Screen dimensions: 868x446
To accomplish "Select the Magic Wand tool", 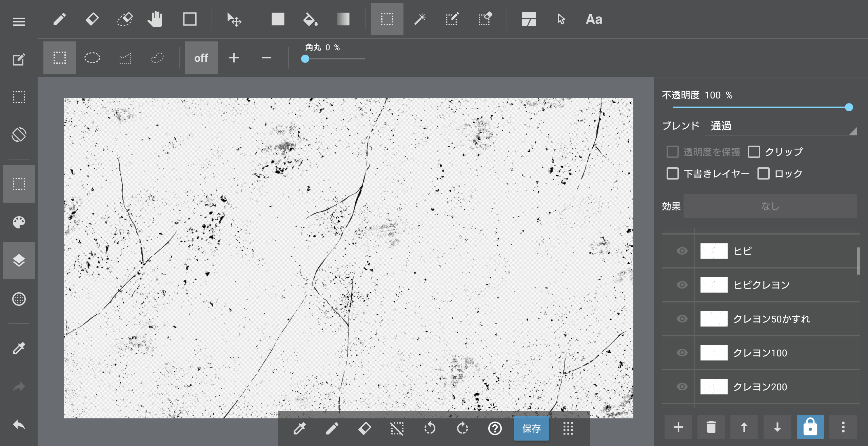I will point(420,19).
